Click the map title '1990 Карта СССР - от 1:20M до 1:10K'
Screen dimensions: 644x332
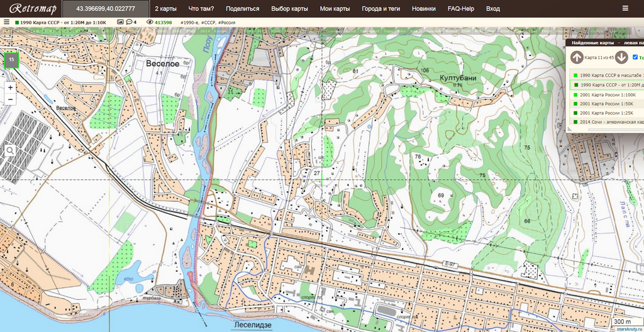coord(64,23)
